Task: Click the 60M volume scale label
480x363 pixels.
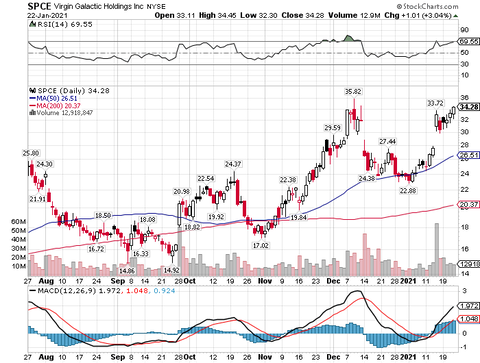Action: coord(19,222)
